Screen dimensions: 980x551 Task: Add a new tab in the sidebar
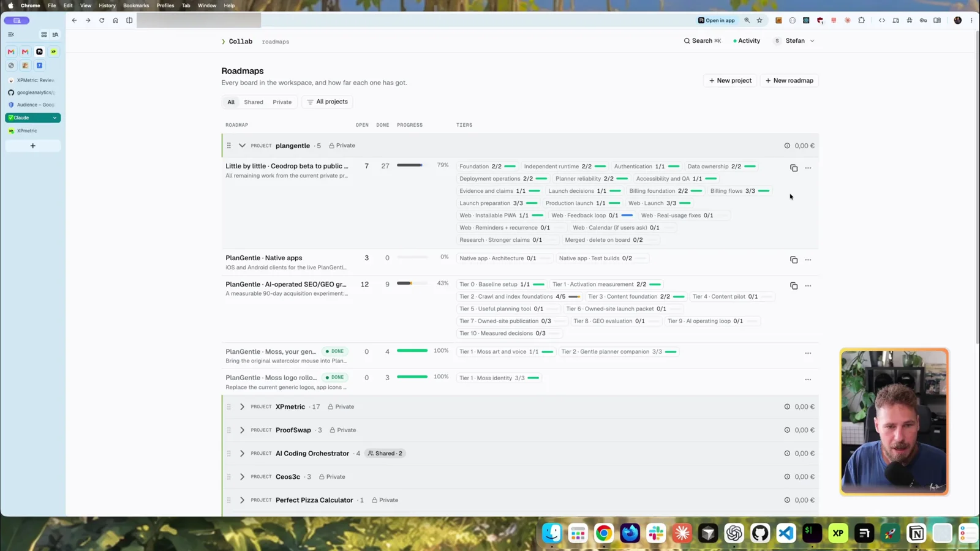33,146
